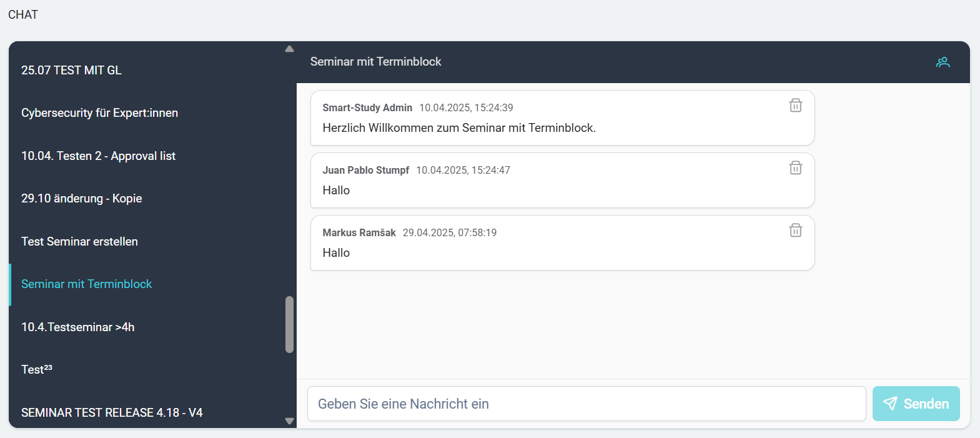Open the Test Seminar erstellen chat
This screenshot has height=438, width=980.
[x=147, y=241]
